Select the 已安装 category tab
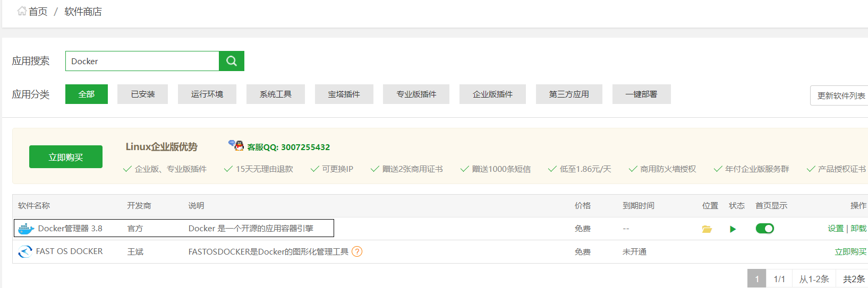The image size is (868, 288). (143, 94)
